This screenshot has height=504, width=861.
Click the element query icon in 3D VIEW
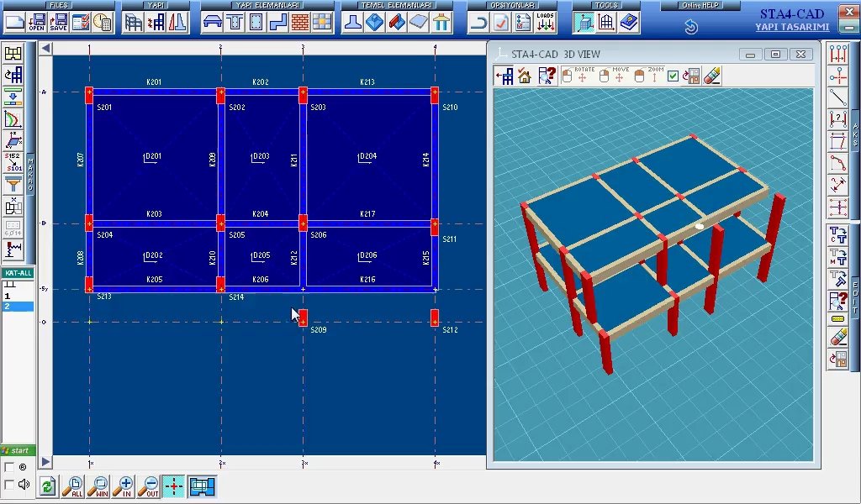[547, 76]
